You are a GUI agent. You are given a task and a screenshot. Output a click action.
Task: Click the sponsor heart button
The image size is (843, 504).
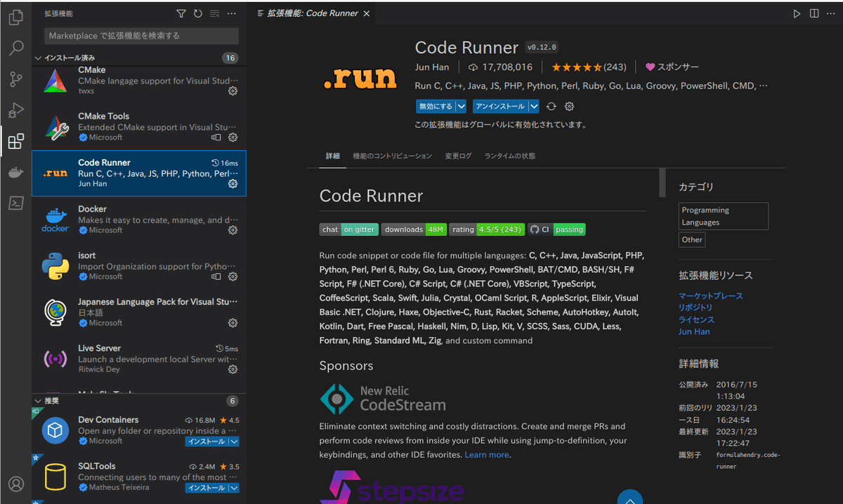click(x=672, y=67)
